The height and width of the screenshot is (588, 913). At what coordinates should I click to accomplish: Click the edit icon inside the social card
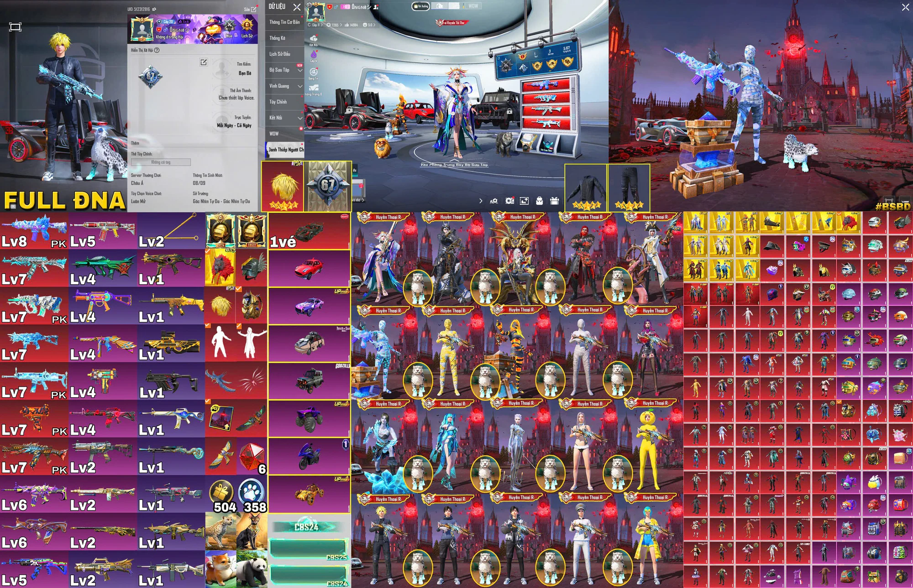(204, 62)
